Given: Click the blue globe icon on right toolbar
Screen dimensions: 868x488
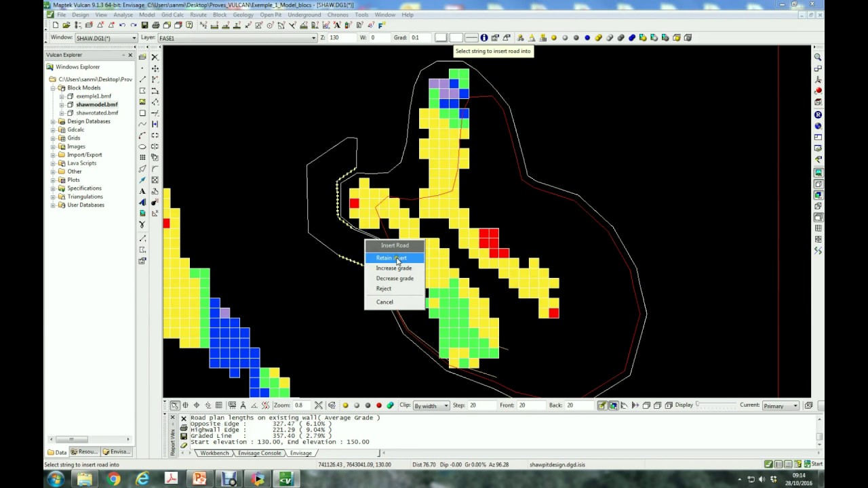Looking at the screenshot, I should pos(818,126).
